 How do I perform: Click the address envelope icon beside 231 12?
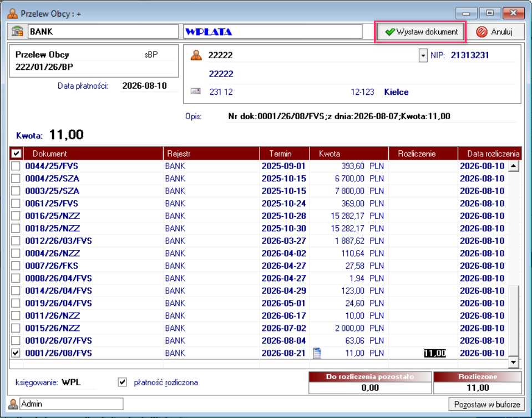196,91
